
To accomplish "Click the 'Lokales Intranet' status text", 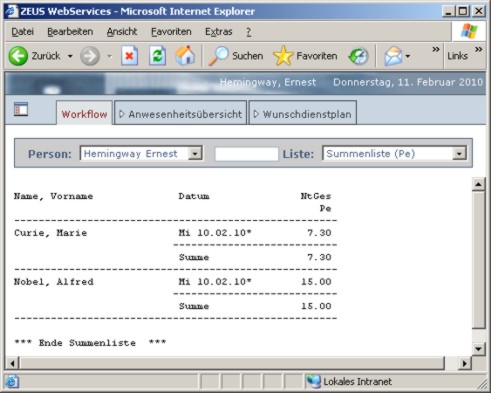I will (x=357, y=382).
